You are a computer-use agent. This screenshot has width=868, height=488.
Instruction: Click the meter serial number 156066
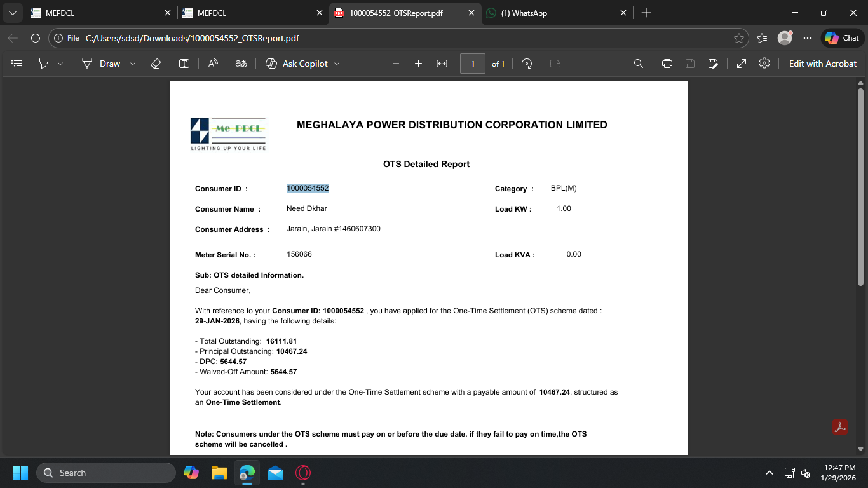pyautogui.click(x=299, y=254)
